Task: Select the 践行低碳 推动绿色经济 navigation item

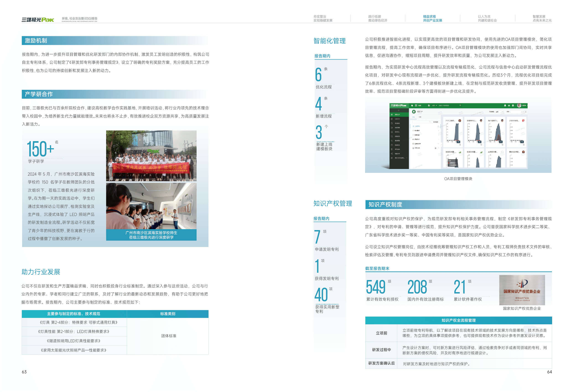Action: pos(378,18)
